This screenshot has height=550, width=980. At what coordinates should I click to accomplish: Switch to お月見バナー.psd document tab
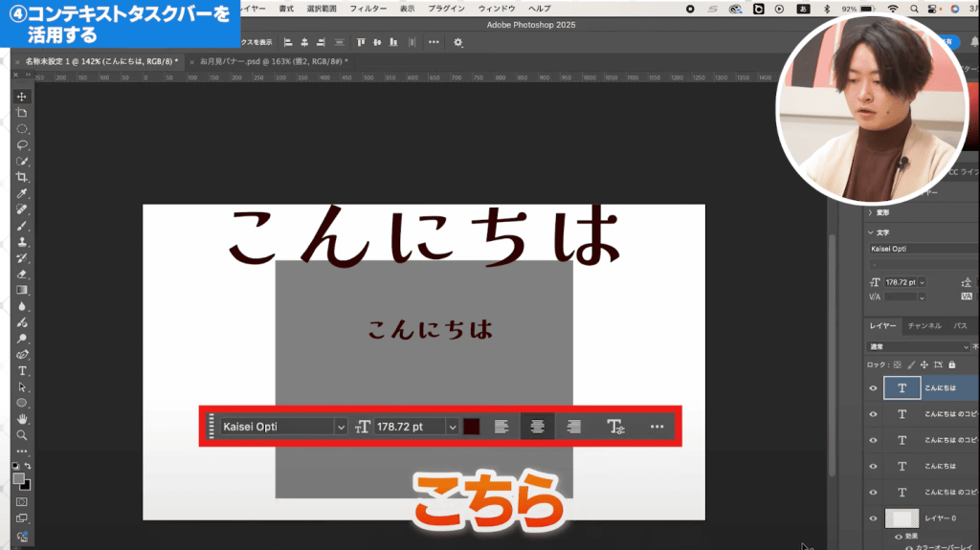tap(274, 61)
